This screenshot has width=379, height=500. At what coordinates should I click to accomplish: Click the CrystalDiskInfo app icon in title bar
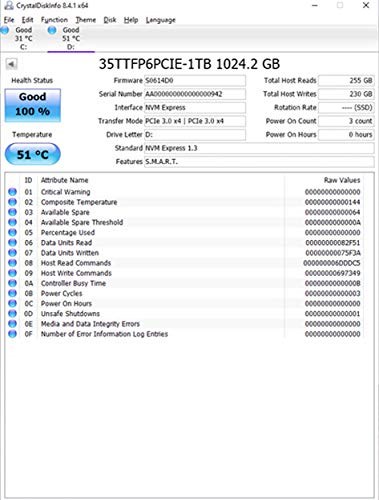tap(9, 5)
